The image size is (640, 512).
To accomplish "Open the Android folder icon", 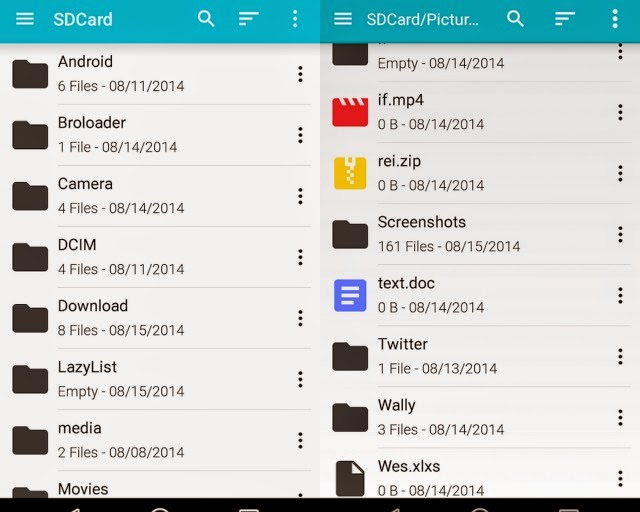I will point(30,74).
